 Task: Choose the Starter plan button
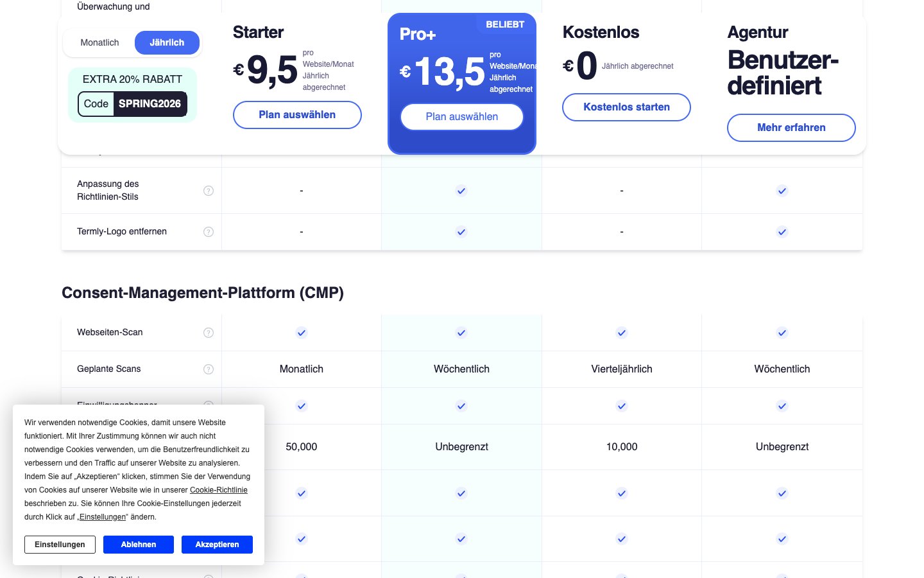click(297, 115)
